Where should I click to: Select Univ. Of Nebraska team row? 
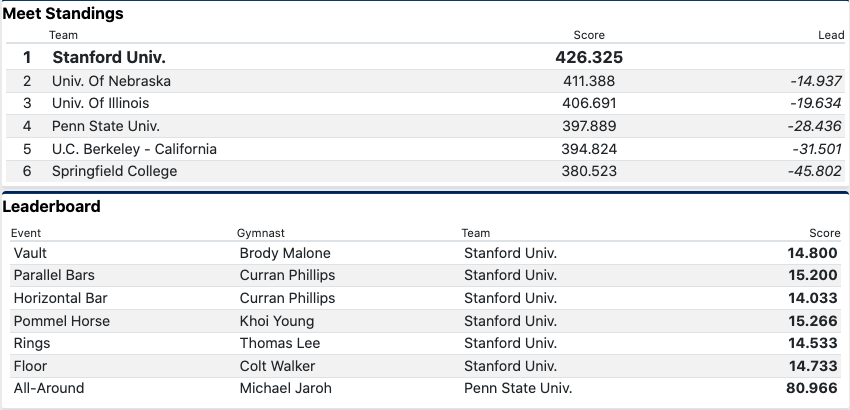(x=111, y=81)
